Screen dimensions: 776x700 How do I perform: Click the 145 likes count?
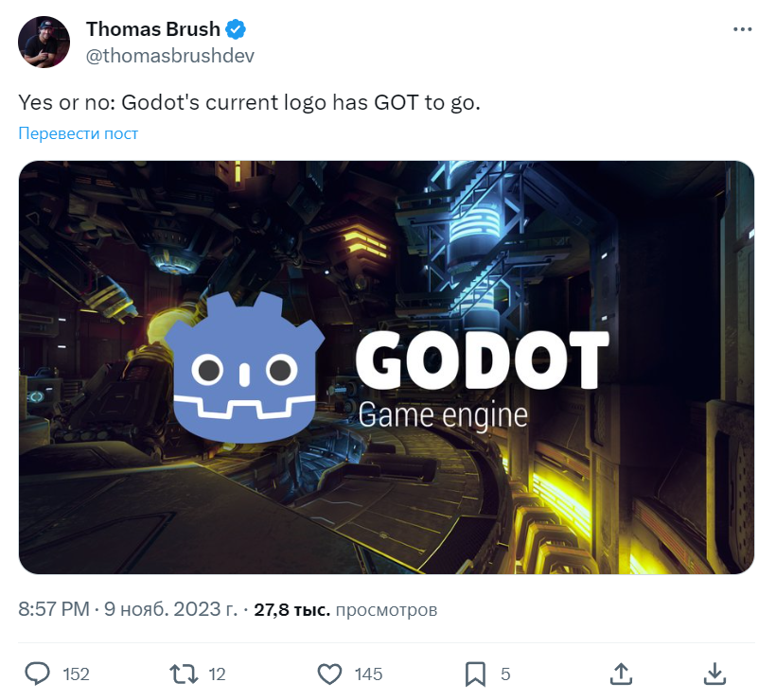(x=368, y=674)
